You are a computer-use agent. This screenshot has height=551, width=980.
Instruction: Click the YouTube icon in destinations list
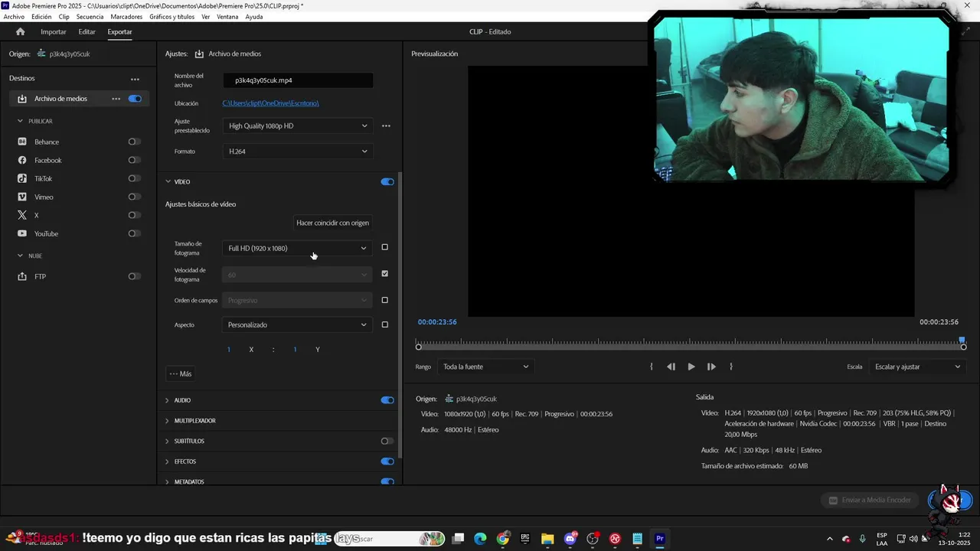pyautogui.click(x=22, y=233)
